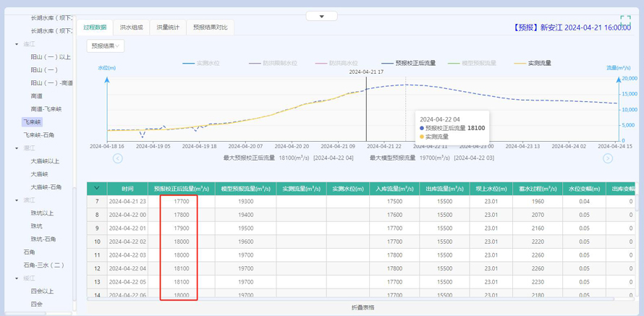Collapse the 滃江 tree group
Viewport: 644px width, 316px height.
tap(17, 148)
